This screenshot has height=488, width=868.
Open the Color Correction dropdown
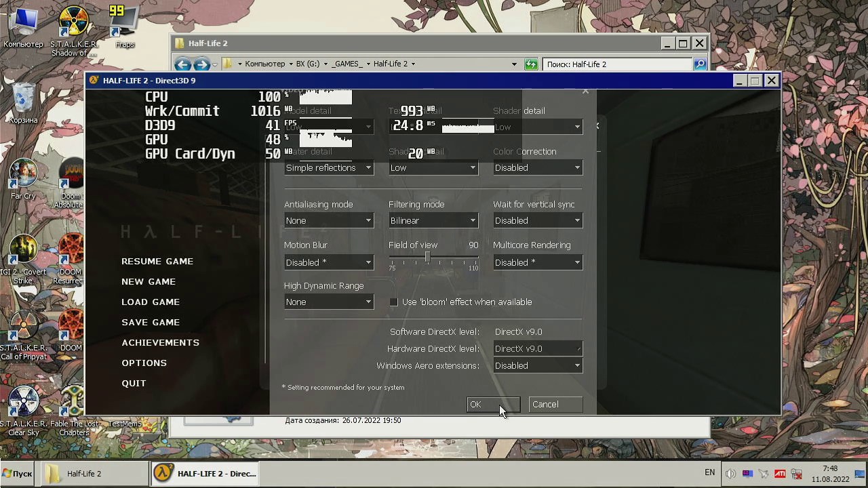(538, 167)
